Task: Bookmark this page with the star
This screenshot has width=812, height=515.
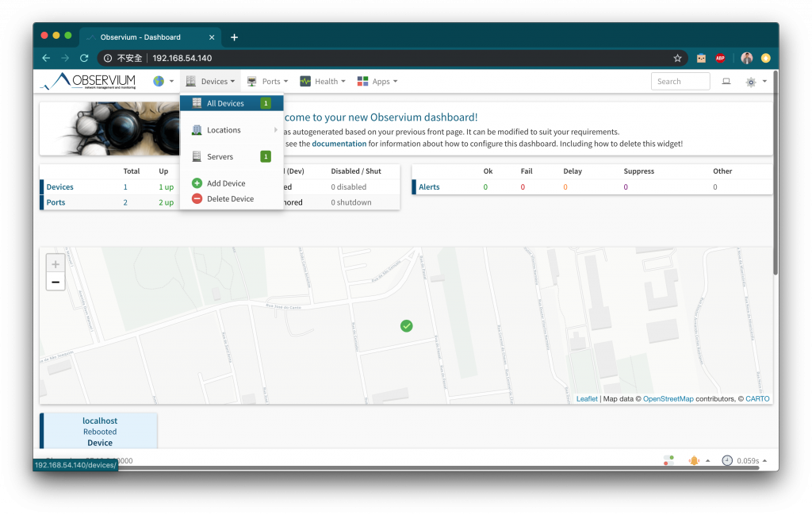Action: [677, 58]
